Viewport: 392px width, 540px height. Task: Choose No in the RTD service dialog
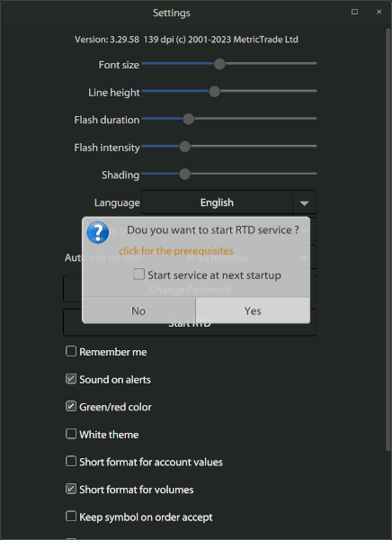[138, 310]
